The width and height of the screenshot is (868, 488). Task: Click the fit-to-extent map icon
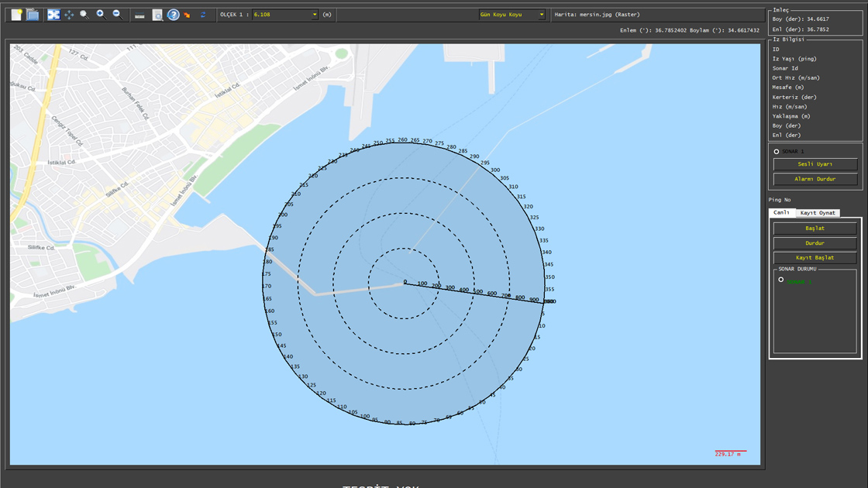coord(53,15)
